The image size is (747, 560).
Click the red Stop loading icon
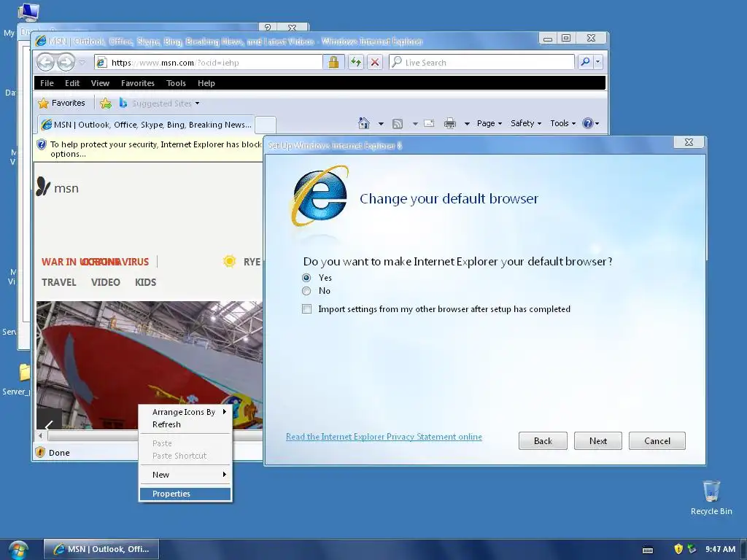click(x=375, y=62)
